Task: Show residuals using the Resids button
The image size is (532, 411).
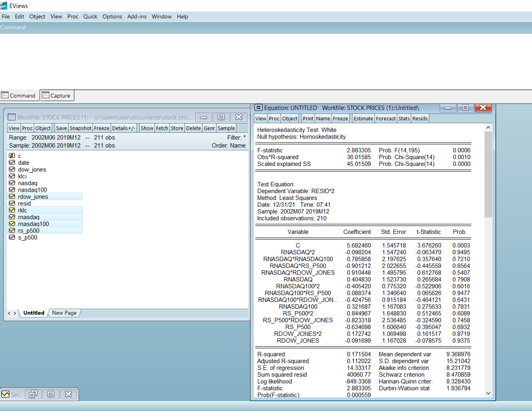Action: (x=420, y=118)
